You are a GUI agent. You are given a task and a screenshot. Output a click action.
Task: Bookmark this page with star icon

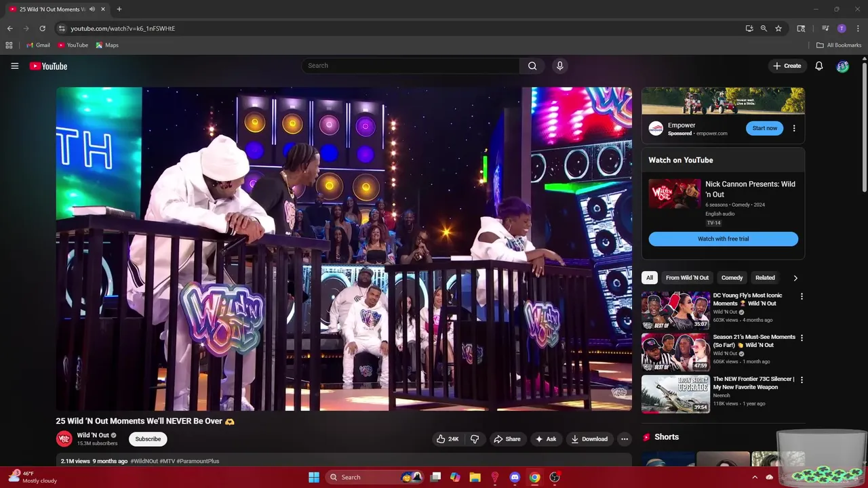coord(778,28)
